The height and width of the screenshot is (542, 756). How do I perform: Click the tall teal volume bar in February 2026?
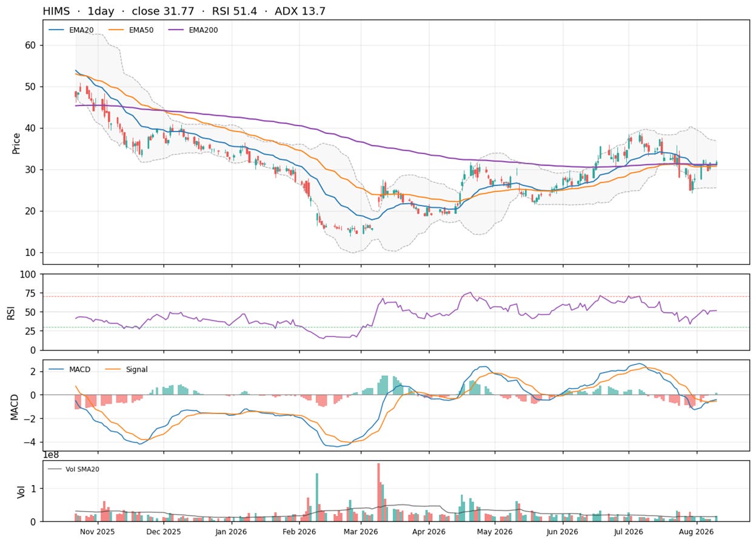click(316, 497)
